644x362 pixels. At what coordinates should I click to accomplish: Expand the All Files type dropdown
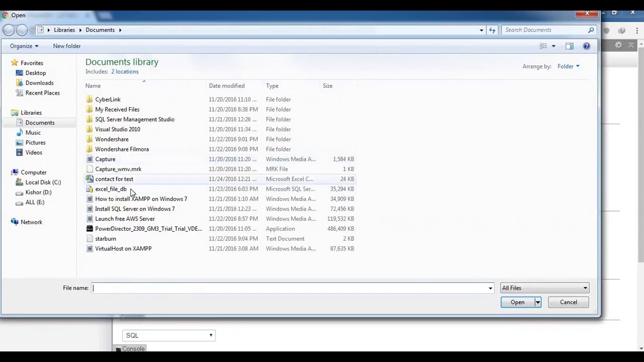click(544, 288)
